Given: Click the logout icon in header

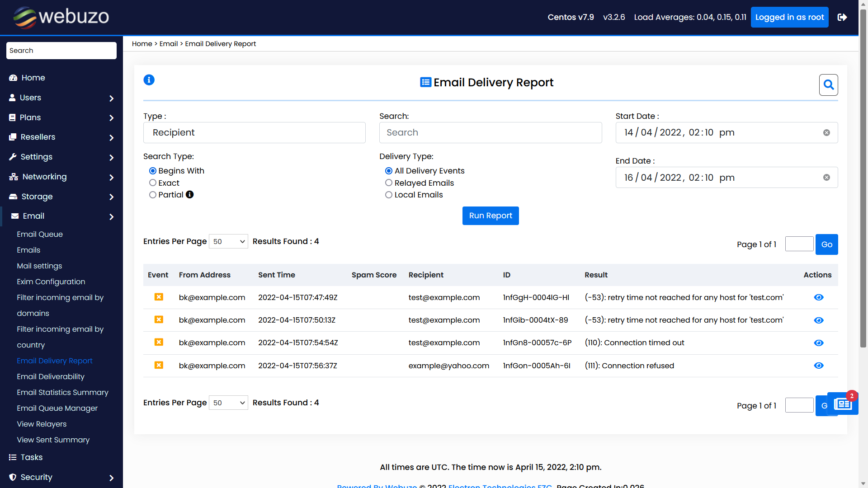Looking at the screenshot, I should [x=842, y=17].
